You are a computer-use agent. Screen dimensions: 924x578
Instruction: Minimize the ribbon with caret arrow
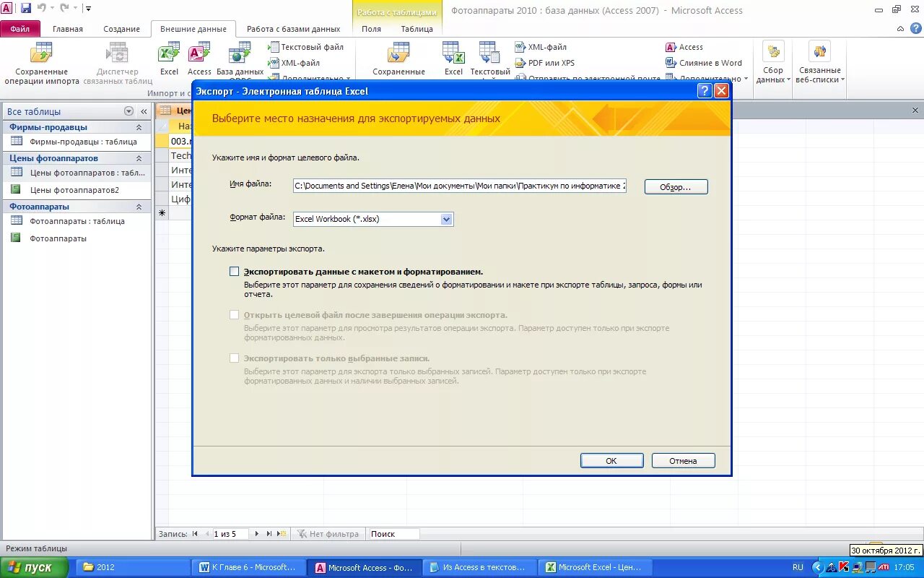tap(899, 29)
